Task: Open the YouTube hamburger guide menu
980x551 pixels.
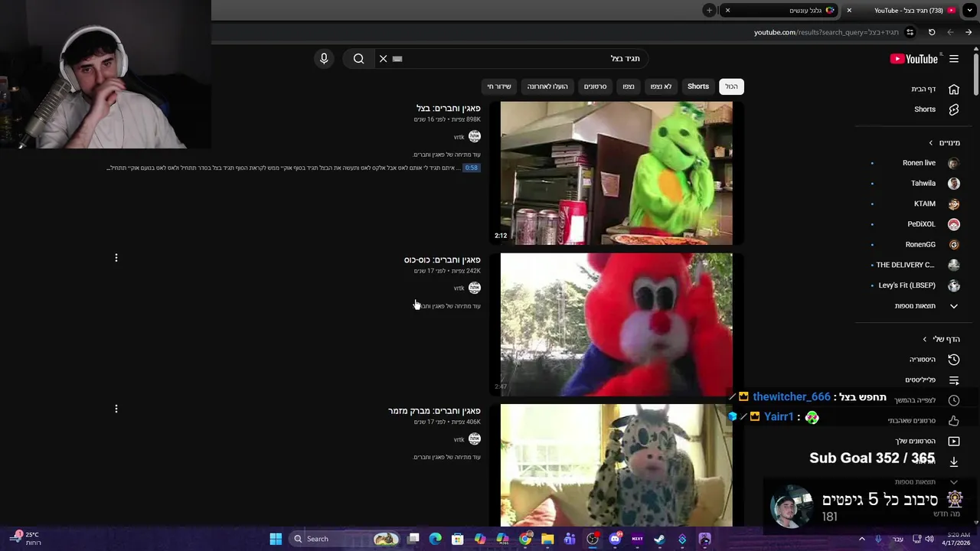Action: (x=954, y=59)
